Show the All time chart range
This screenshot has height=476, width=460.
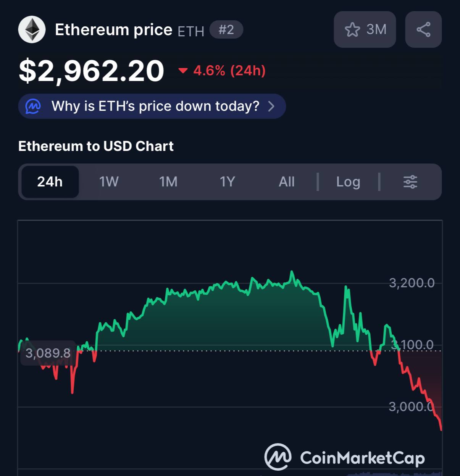pyautogui.click(x=287, y=182)
